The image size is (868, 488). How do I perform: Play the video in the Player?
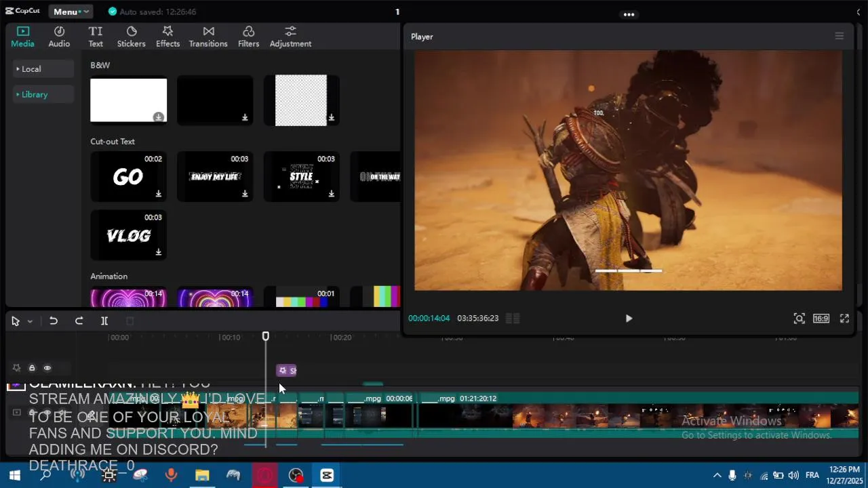(x=629, y=319)
